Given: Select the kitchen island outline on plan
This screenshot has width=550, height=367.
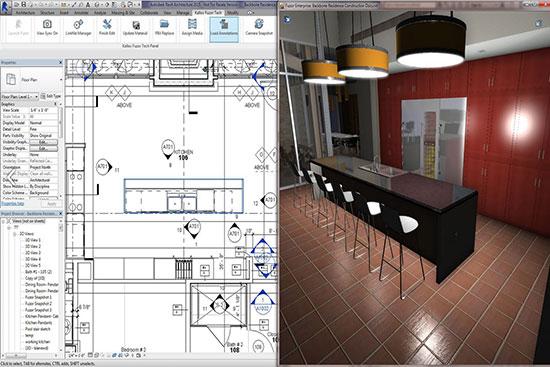Looking at the screenshot, I should 184,196.
